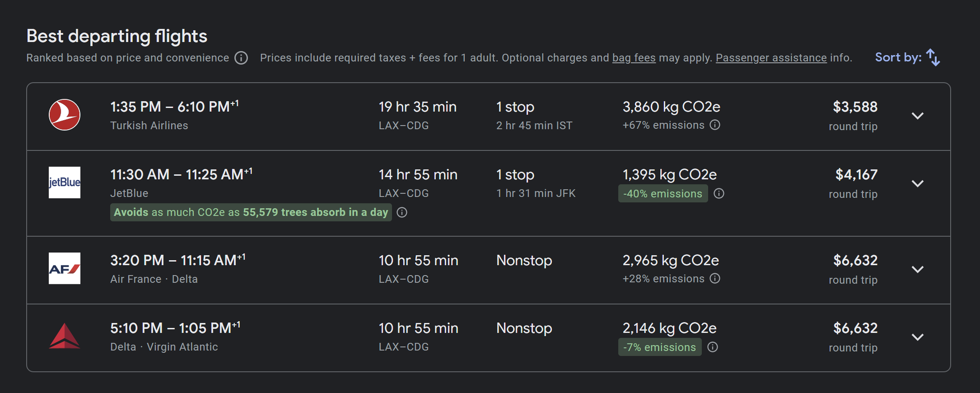Click the JetBlue airline logo
This screenshot has width=980, height=393.
pyautogui.click(x=65, y=183)
